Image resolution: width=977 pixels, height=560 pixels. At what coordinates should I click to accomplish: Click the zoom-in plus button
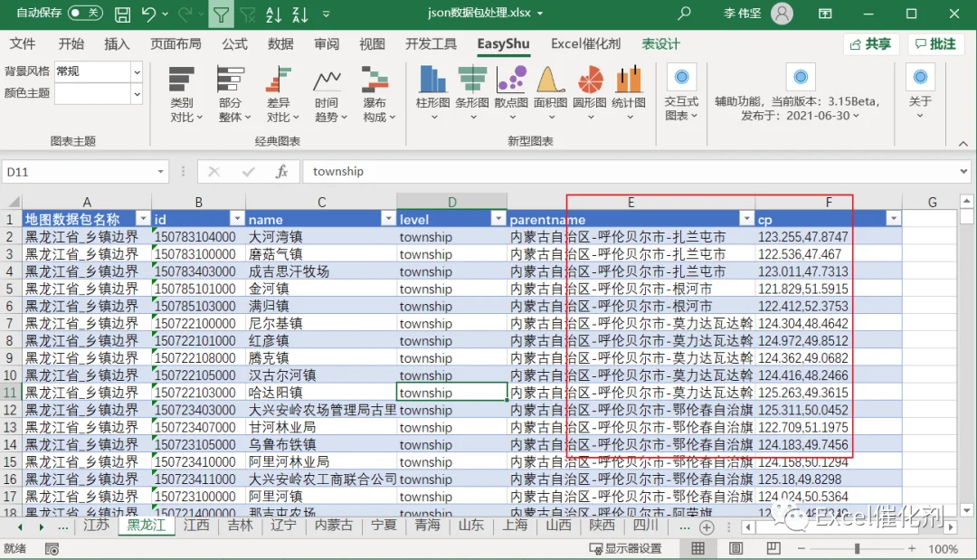click(x=912, y=549)
